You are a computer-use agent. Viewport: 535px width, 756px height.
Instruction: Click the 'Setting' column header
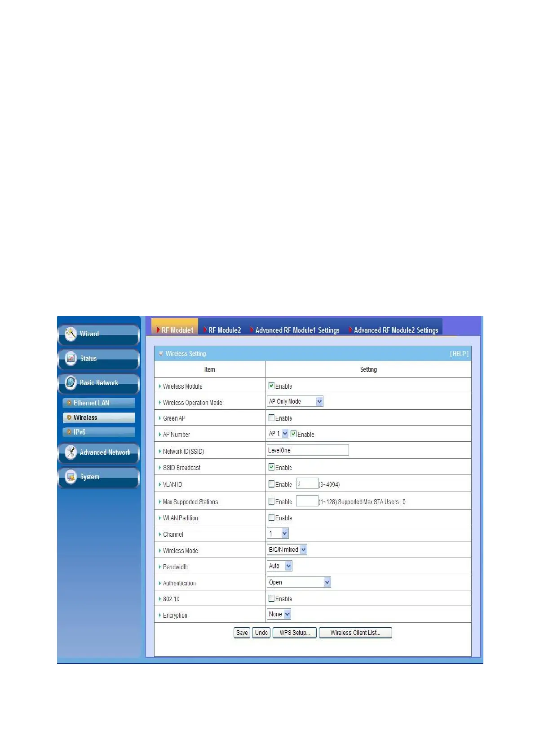coord(368,369)
